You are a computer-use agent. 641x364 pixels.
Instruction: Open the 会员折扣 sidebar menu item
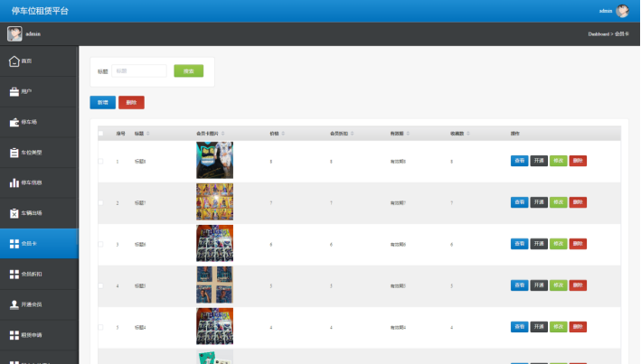click(x=39, y=274)
